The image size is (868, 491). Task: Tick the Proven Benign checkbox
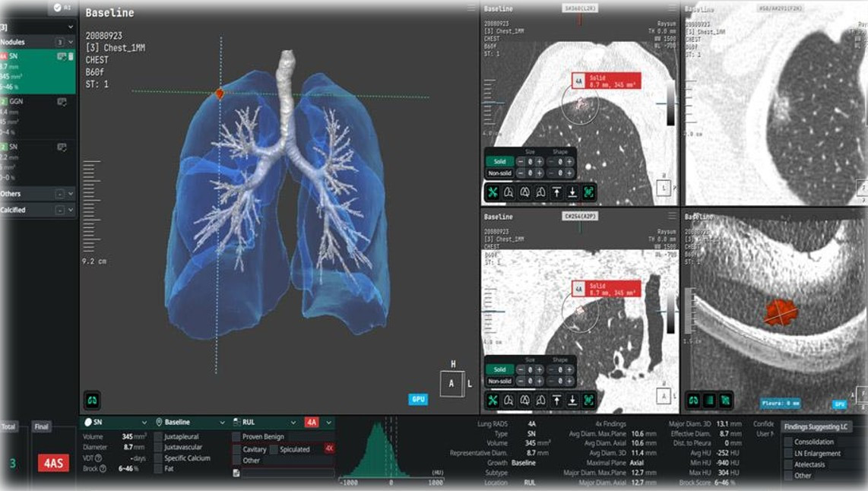(x=236, y=437)
